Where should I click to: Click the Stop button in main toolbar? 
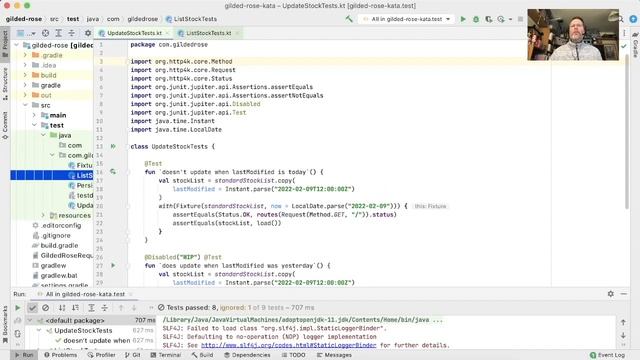pyautogui.click(x=520, y=19)
